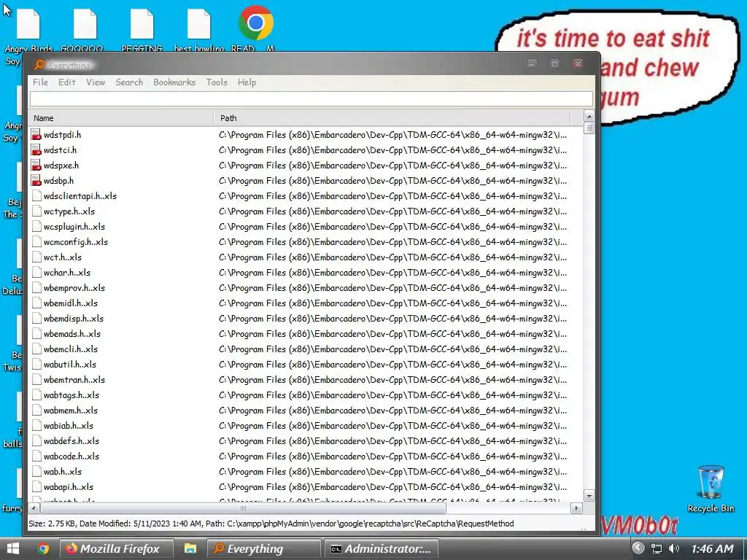This screenshot has width=747, height=560.
Task: Select the wct.h..xls file icon
Action: click(36, 257)
